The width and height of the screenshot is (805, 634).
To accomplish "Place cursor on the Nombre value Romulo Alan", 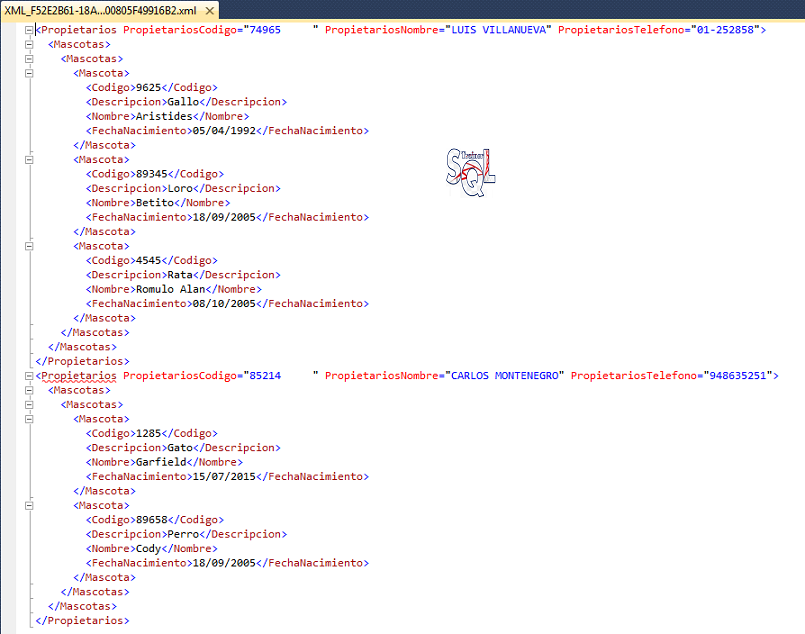I will click(x=169, y=289).
